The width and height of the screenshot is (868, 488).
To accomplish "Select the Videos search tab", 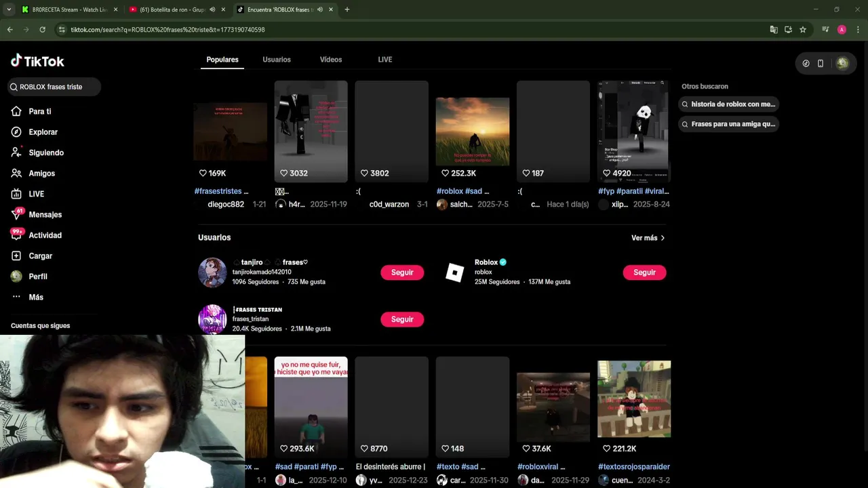I will pos(331,60).
